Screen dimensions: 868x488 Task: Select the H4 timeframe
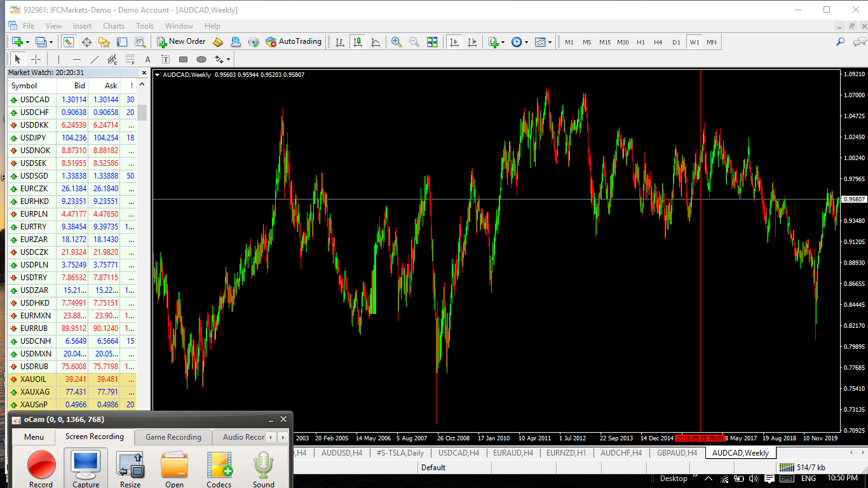point(658,42)
